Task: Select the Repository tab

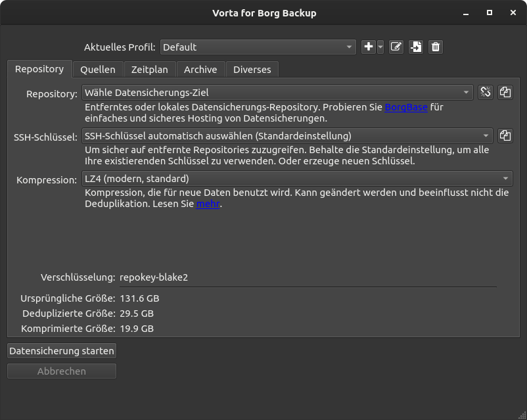Action: 39,69
